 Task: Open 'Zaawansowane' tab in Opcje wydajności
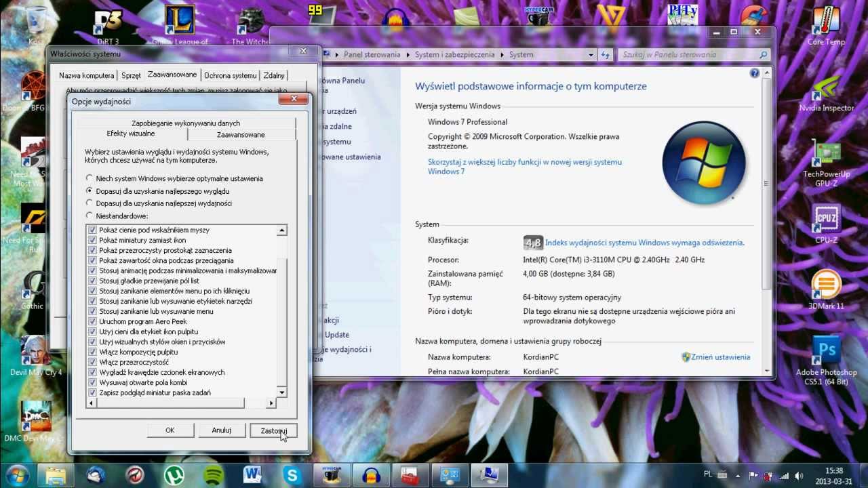[x=241, y=135]
